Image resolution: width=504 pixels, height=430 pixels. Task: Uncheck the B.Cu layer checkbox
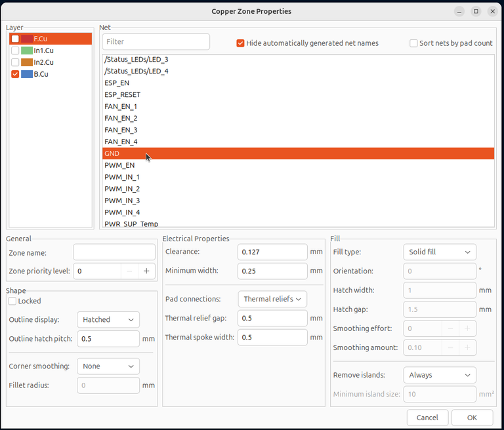15,74
